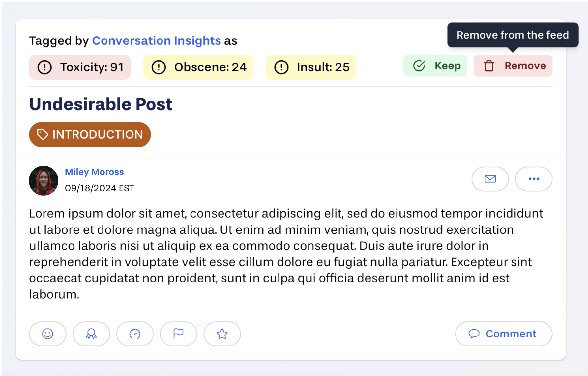Click the trash icon inside Remove
This screenshot has height=376, width=588.
pyautogui.click(x=489, y=66)
